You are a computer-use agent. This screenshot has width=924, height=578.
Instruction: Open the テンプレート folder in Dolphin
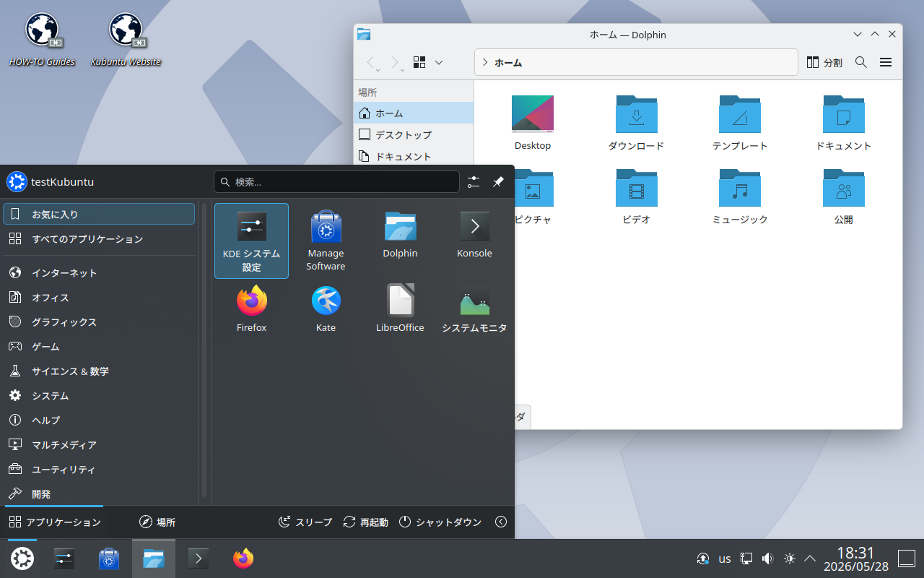pyautogui.click(x=740, y=123)
